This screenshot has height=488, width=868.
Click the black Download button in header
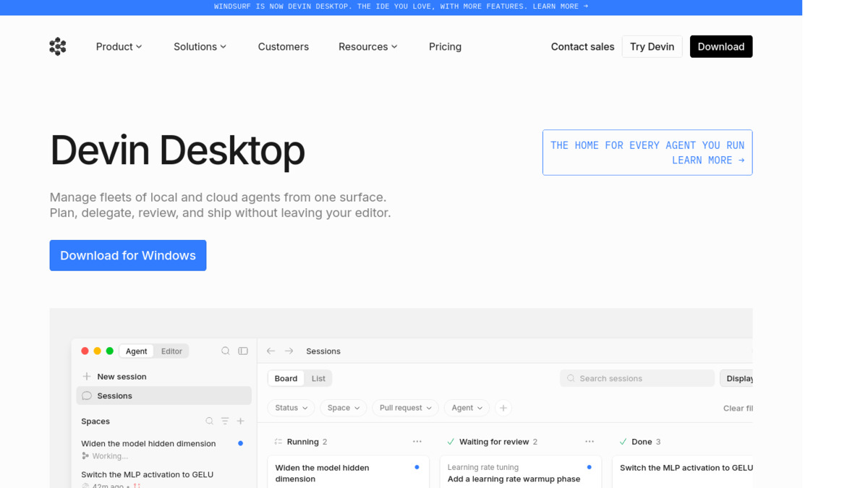click(721, 46)
